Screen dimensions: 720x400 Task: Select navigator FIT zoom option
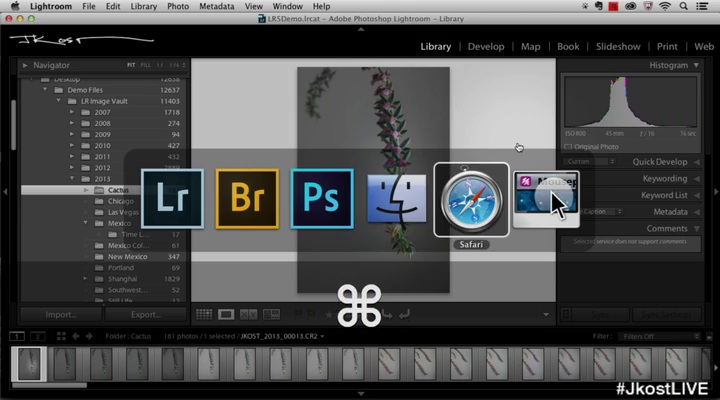[x=131, y=65]
